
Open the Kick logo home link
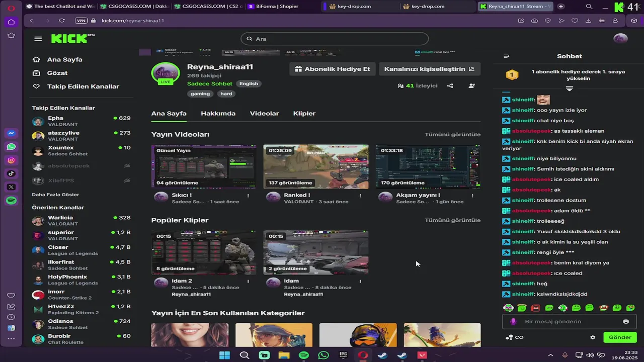[73, 39]
